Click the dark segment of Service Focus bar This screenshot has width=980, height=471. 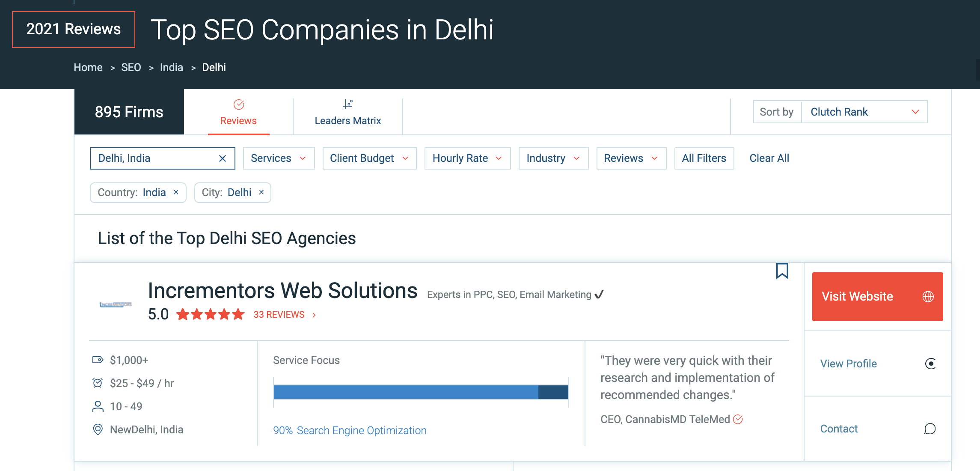coord(553,392)
